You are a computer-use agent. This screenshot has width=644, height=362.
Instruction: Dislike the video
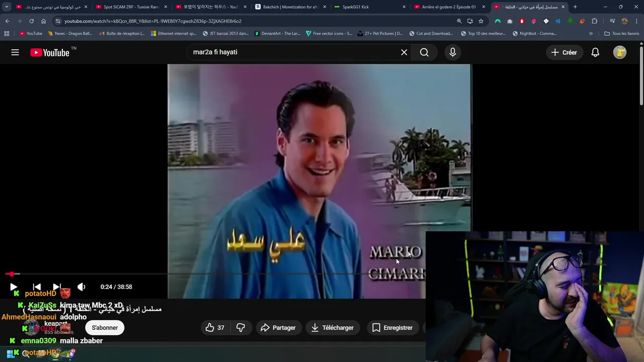[x=240, y=328]
